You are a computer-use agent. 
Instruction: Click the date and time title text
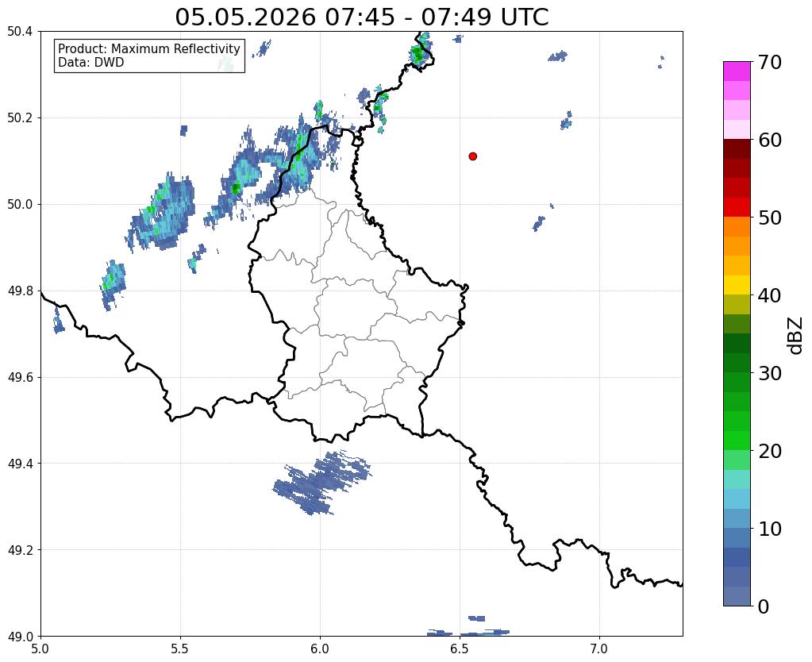coord(361,17)
